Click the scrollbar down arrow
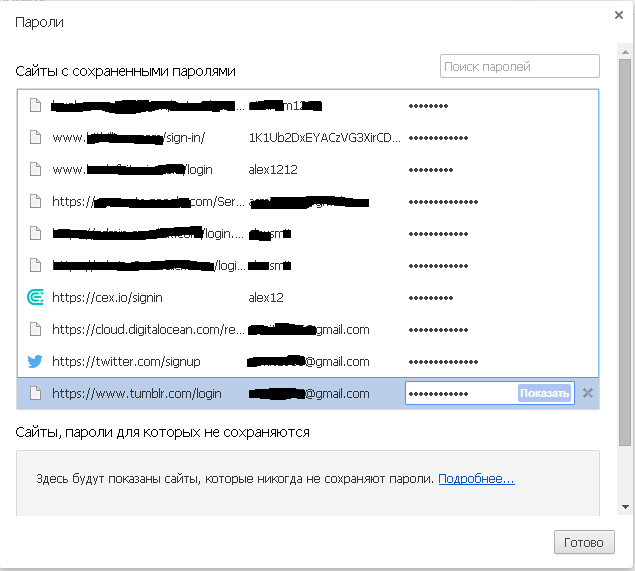Viewport: 635px width, 571px height. tap(625, 507)
